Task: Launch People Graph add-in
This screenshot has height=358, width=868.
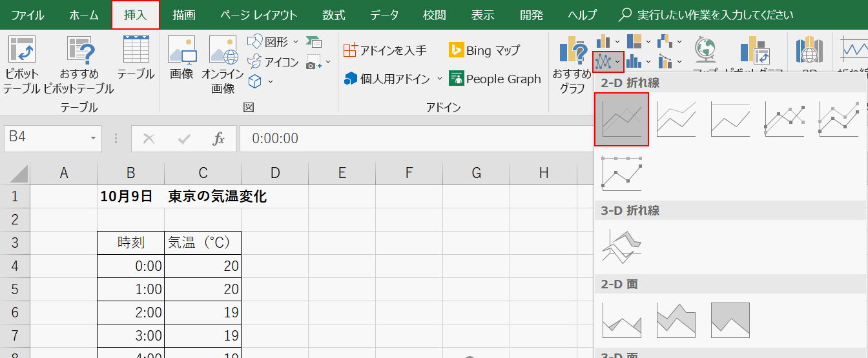Action: coord(495,79)
